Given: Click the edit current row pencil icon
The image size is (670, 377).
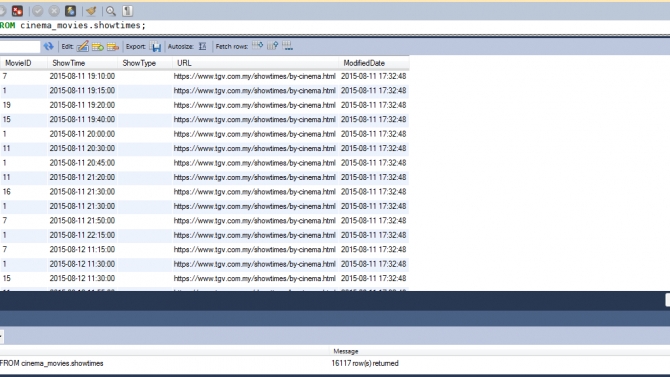Looking at the screenshot, I should click(82, 46).
